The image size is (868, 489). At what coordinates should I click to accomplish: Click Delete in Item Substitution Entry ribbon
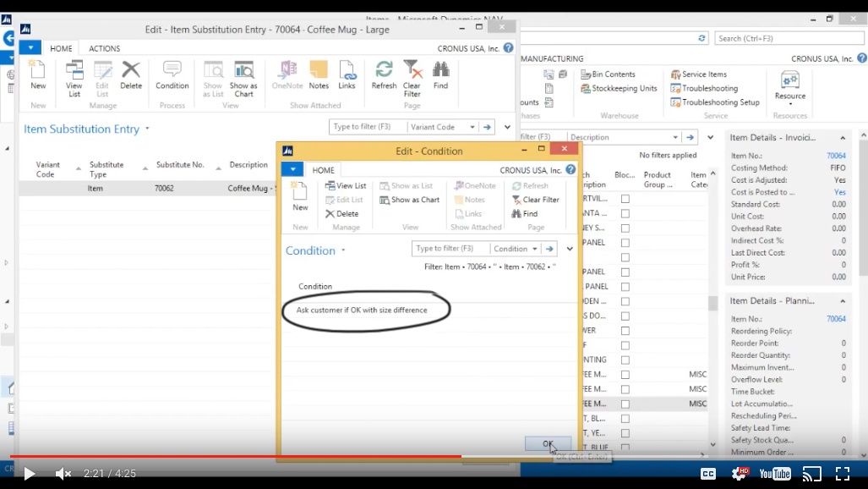131,74
